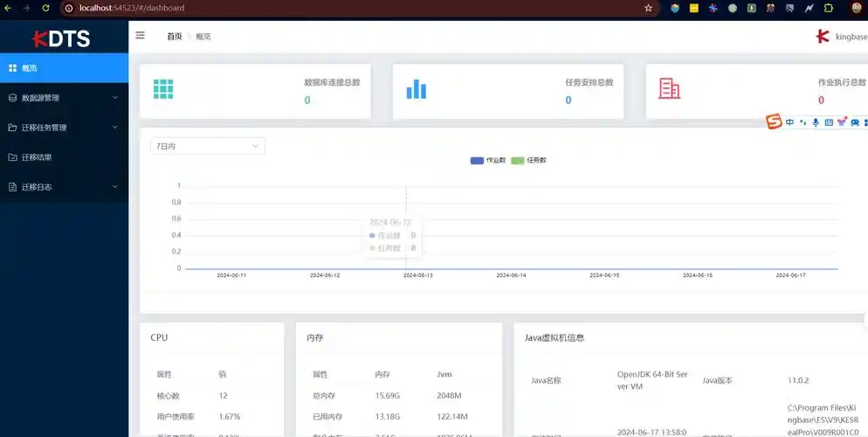Open the extensions puzzle piece icon
The image size is (868, 437).
[x=828, y=9]
